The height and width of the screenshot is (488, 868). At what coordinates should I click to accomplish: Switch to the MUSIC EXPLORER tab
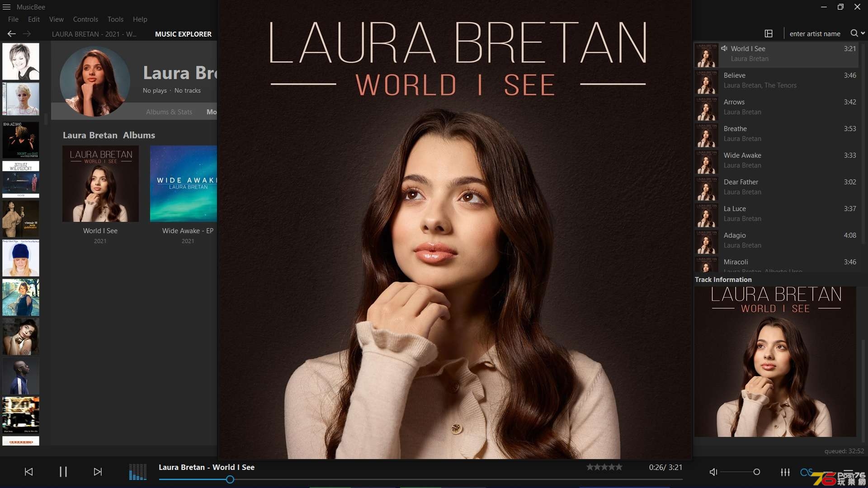(183, 34)
